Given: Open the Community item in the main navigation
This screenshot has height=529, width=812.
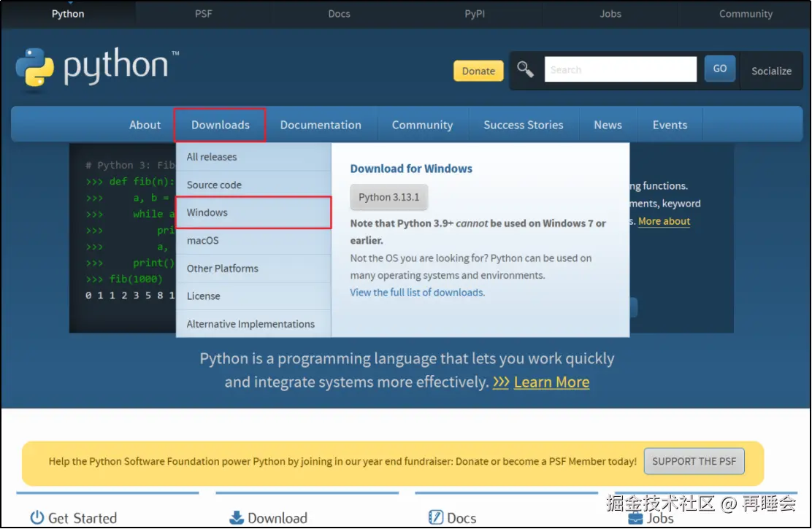Looking at the screenshot, I should tap(422, 125).
